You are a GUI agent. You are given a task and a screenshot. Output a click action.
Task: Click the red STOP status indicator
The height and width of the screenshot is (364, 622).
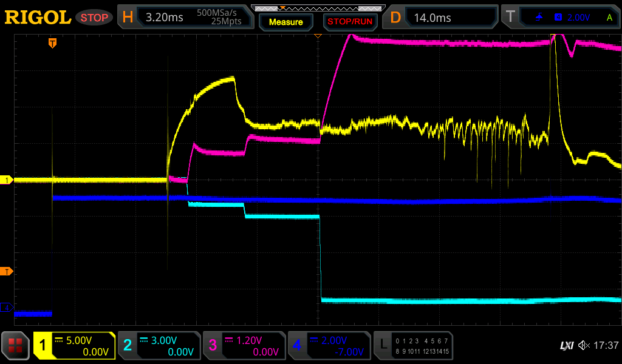[x=94, y=18]
